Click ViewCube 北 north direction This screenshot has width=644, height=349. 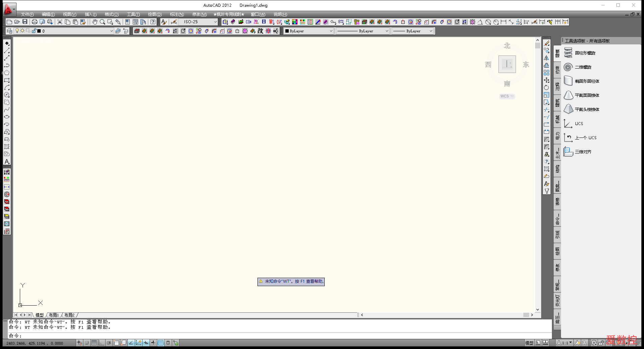tap(507, 46)
